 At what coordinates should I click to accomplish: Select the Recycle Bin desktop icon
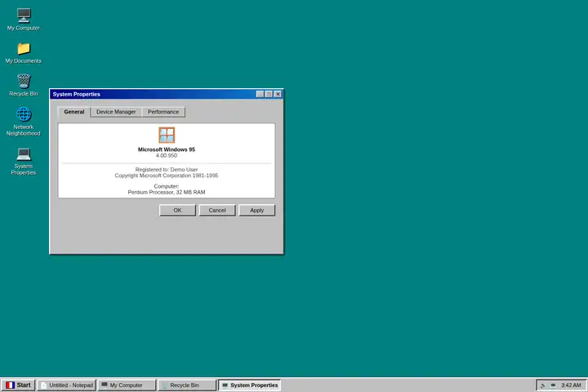click(23, 86)
